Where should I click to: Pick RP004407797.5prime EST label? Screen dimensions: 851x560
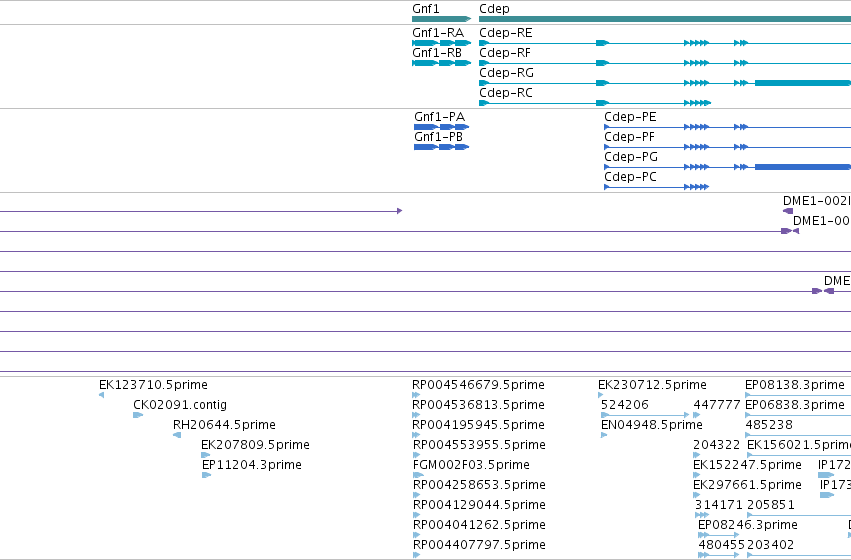tap(479, 545)
